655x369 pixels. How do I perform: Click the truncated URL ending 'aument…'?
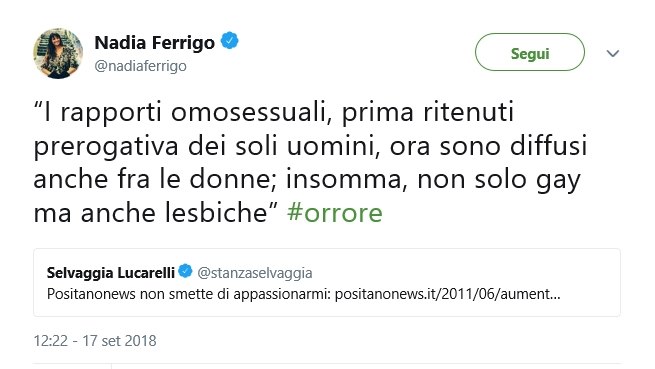pos(447,294)
